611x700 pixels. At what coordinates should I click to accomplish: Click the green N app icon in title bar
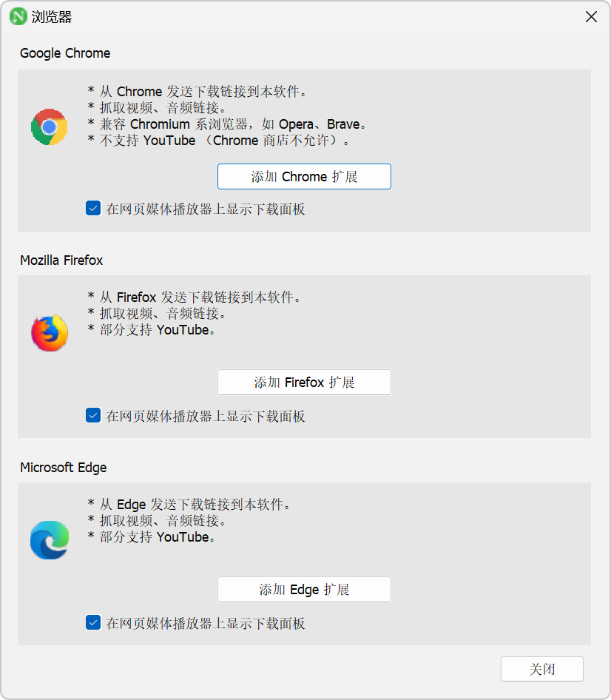point(18,16)
